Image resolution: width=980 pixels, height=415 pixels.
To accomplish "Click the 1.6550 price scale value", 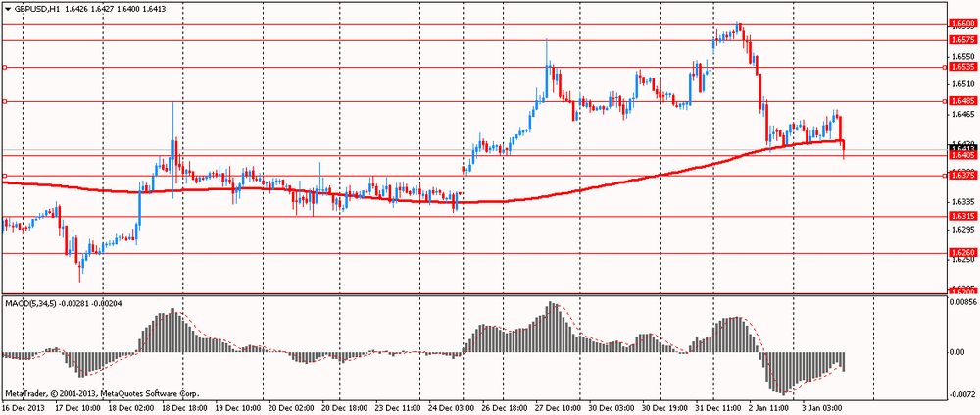I will (961, 56).
